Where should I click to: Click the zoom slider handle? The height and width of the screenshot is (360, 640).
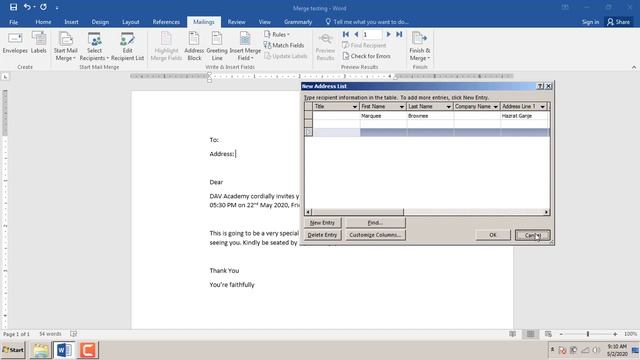[x=588, y=334]
